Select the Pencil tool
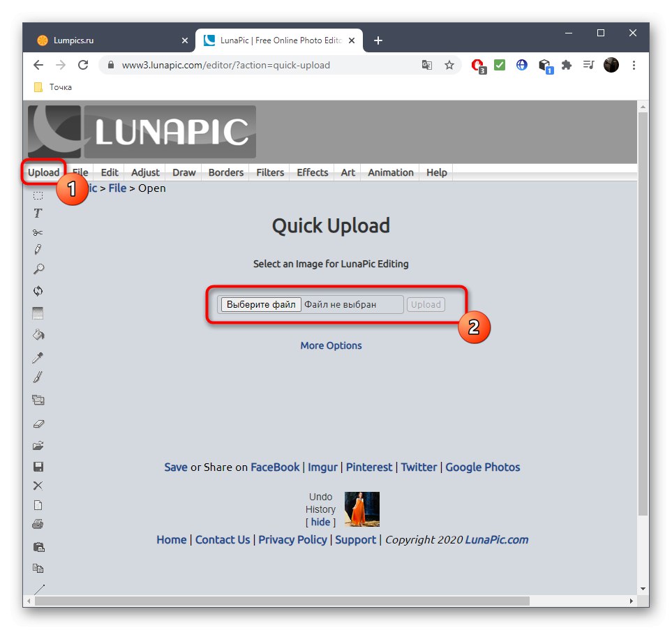This screenshot has height=630, width=672. [x=38, y=250]
